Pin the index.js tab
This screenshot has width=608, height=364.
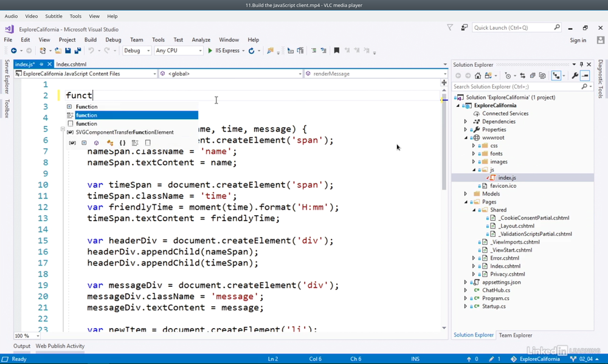coord(41,64)
